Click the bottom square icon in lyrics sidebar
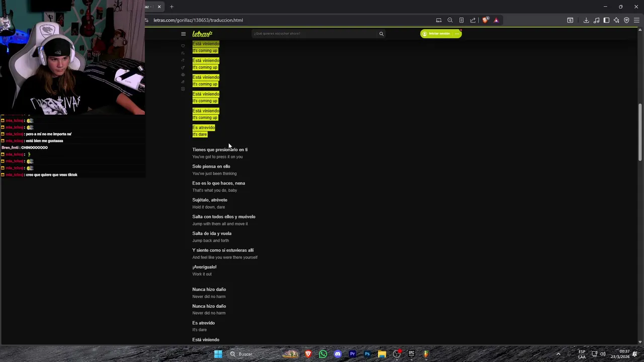This screenshot has width=644, height=362. 183,89
